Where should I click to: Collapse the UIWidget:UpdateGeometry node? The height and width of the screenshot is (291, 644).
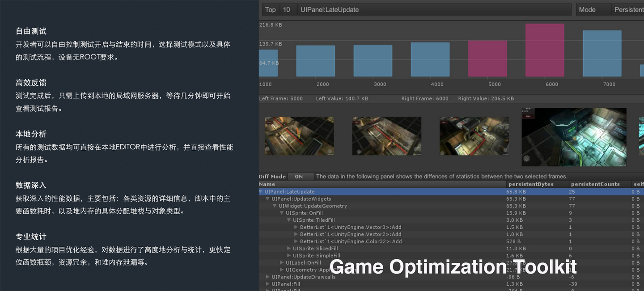pyautogui.click(x=274, y=206)
